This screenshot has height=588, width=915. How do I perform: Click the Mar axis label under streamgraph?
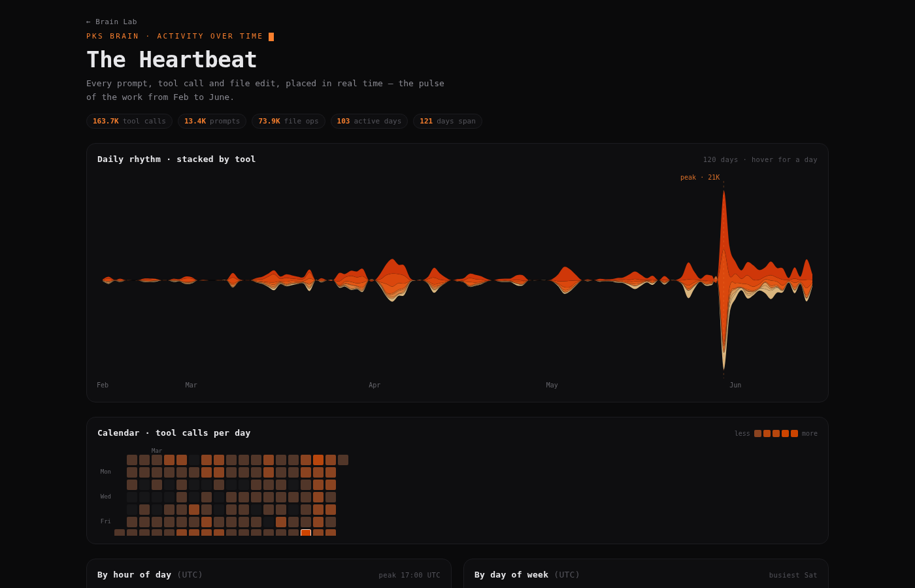point(191,385)
